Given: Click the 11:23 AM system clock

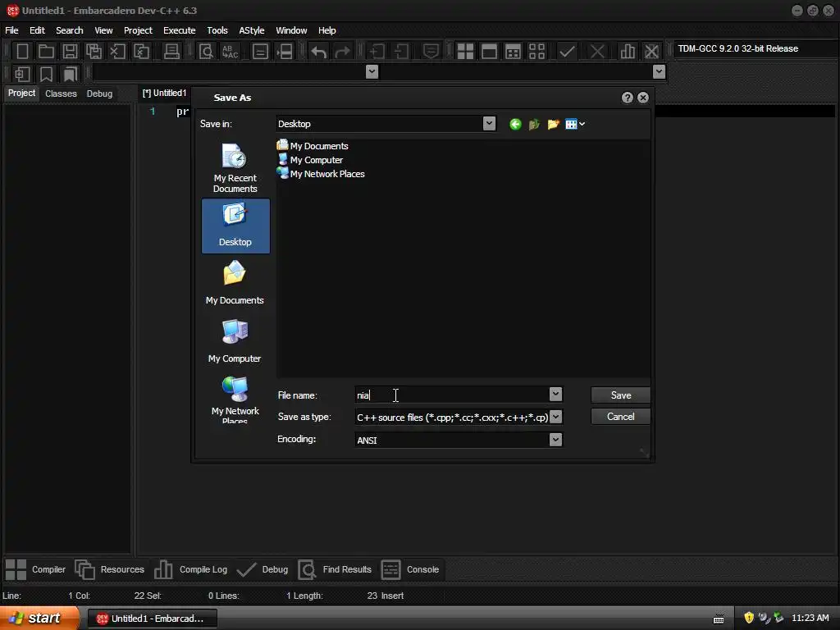Looking at the screenshot, I should tap(810, 619).
